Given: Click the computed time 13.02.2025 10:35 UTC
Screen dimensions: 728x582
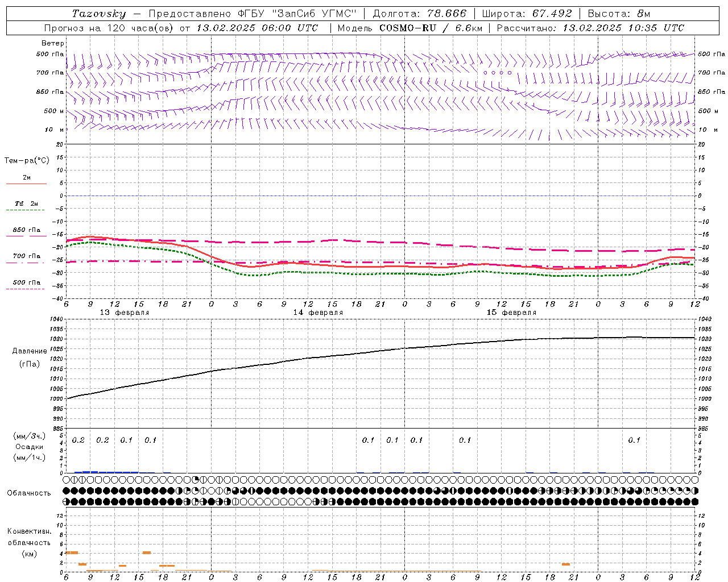Looking at the screenshot, I should (x=623, y=28).
